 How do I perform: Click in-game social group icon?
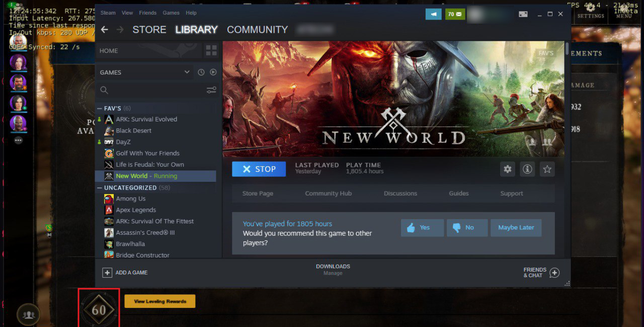(x=29, y=315)
